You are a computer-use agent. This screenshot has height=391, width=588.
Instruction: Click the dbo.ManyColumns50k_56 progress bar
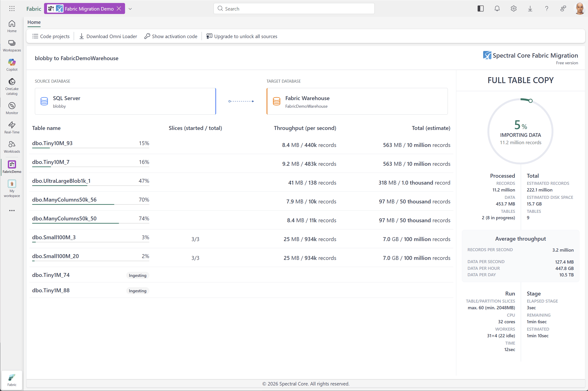(x=90, y=205)
